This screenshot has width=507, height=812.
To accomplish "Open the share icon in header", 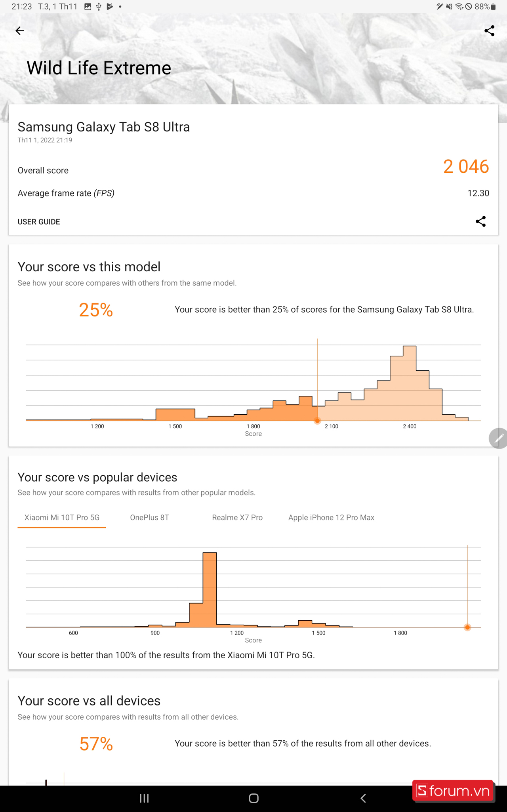I will (x=490, y=30).
